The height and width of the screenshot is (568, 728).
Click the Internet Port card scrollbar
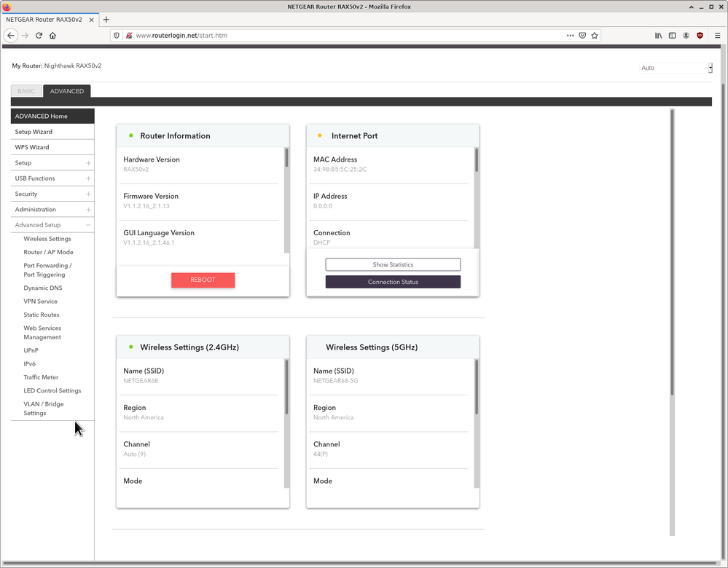tap(477, 197)
